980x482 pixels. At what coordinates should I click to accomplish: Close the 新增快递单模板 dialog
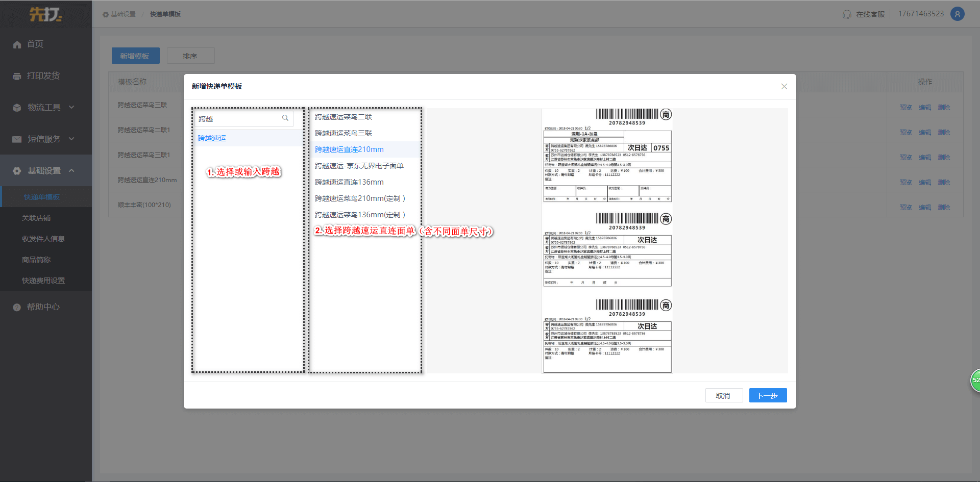coord(784,87)
